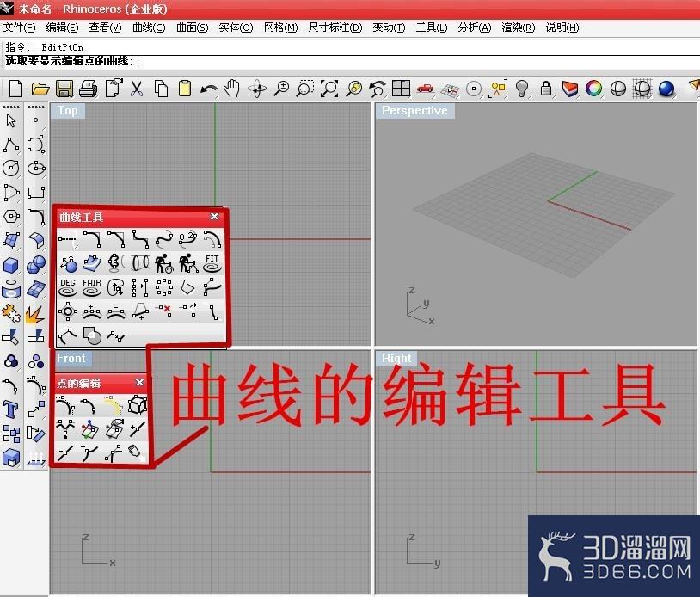This screenshot has height=597, width=700.
Task: Click the Copy icon
Action: [x=161, y=89]
